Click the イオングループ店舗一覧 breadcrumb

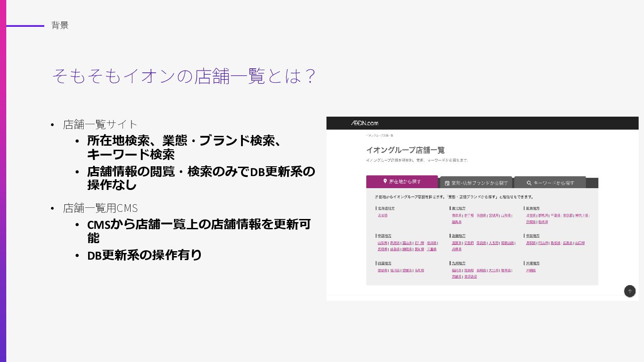point(380,135)
